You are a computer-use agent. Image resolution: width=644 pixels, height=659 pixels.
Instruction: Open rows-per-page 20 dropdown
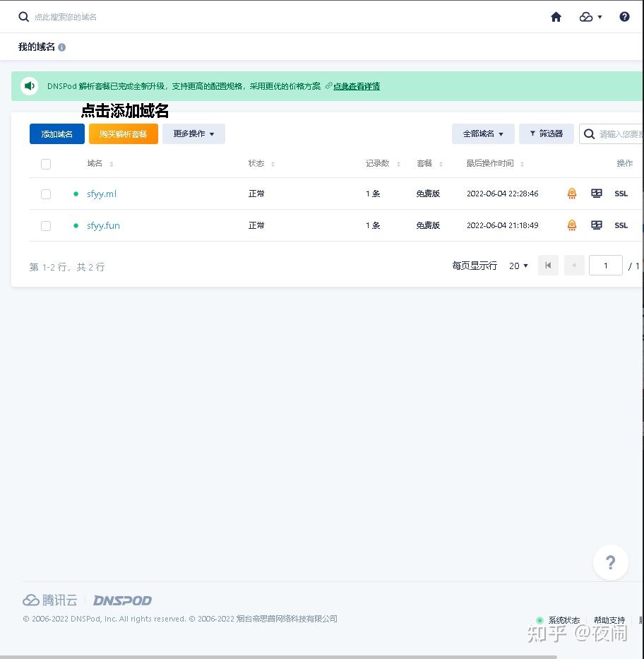pos(518,266)
